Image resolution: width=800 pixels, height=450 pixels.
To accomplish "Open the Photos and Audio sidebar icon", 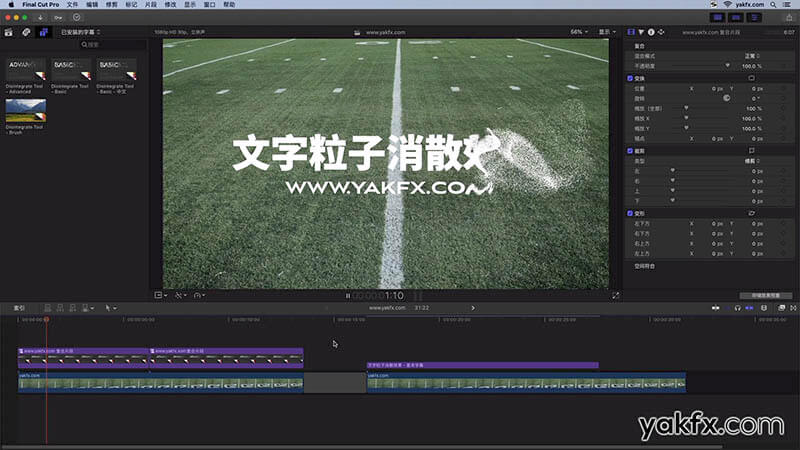I will click(x=26, y=32).
